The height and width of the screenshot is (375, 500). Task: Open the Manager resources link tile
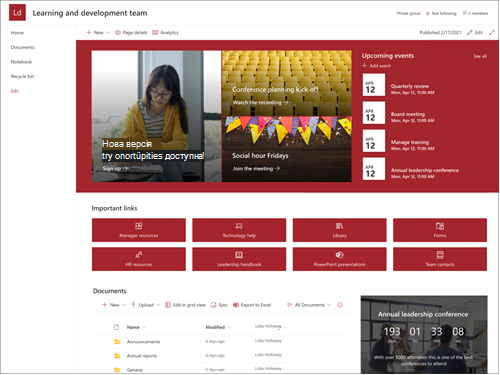click(139, 230)
